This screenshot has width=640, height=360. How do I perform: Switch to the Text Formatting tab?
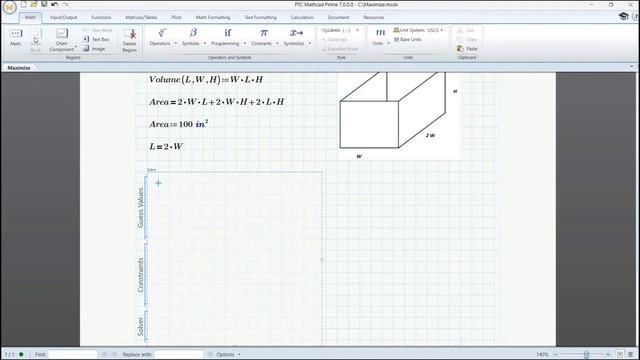[x=260, y=18]
